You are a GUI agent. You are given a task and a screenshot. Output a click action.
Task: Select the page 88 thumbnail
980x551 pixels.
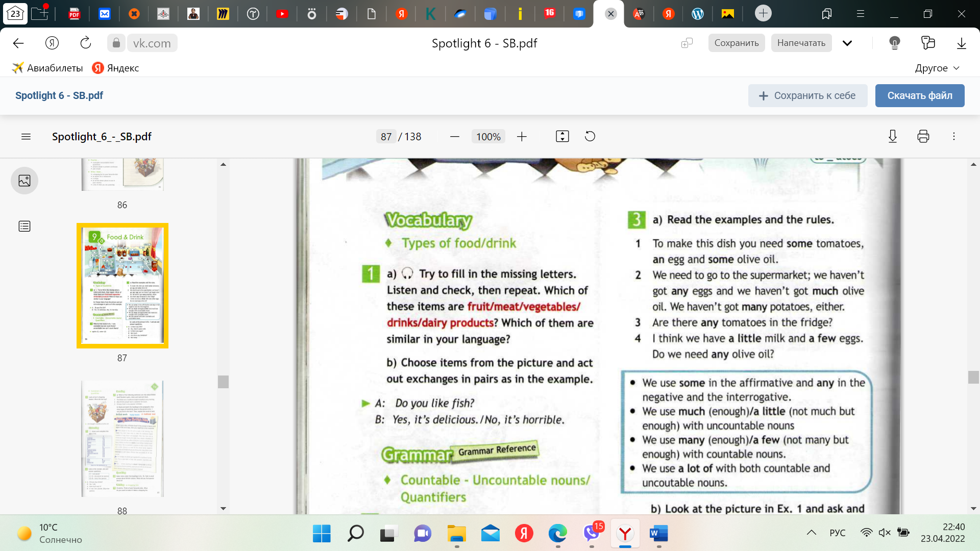(x=122, y=439)
